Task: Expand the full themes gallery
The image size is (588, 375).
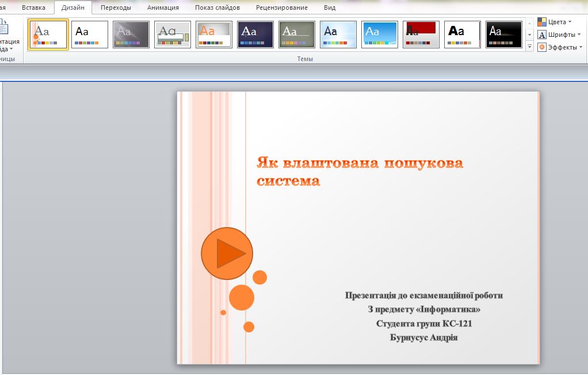Action: (529, 47)
